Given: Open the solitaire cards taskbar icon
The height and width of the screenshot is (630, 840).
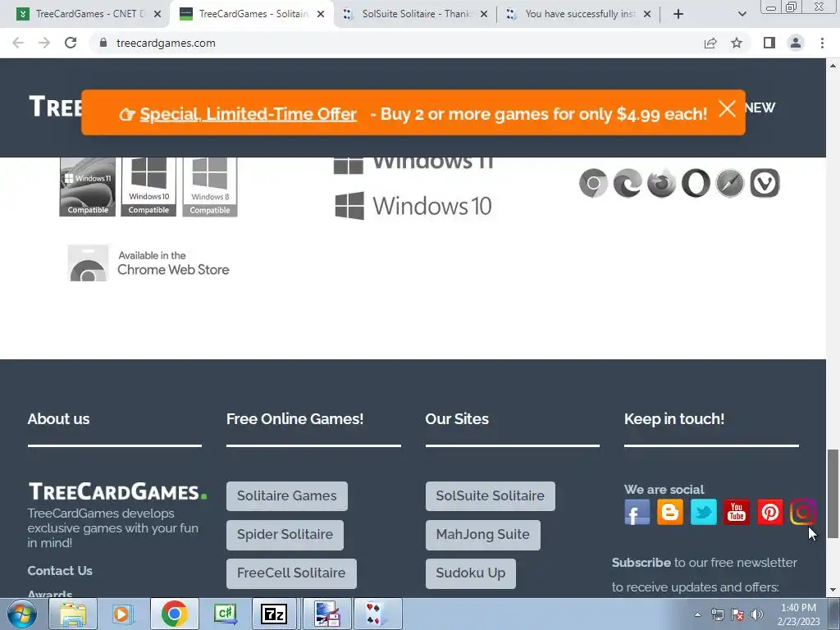Looking at the screenshot, I should click(x=377, y=614).
